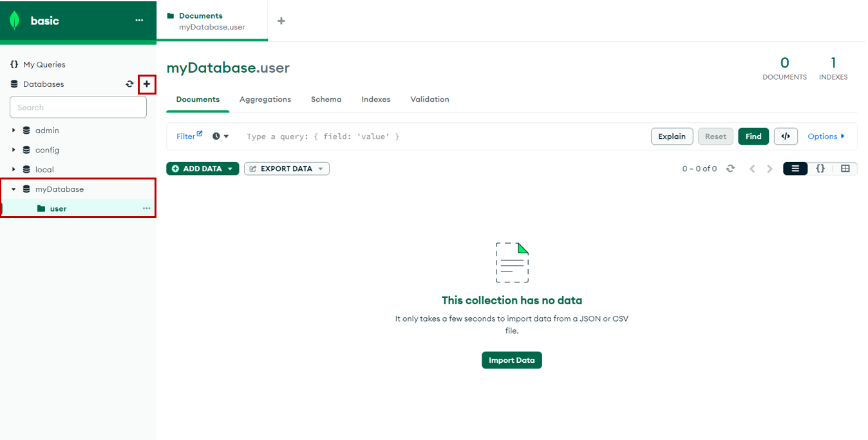Screen dimensions: 868x440
Task: Click the myDatabase.user collection title
Action: pyautogui.click(x=228, y=68)
